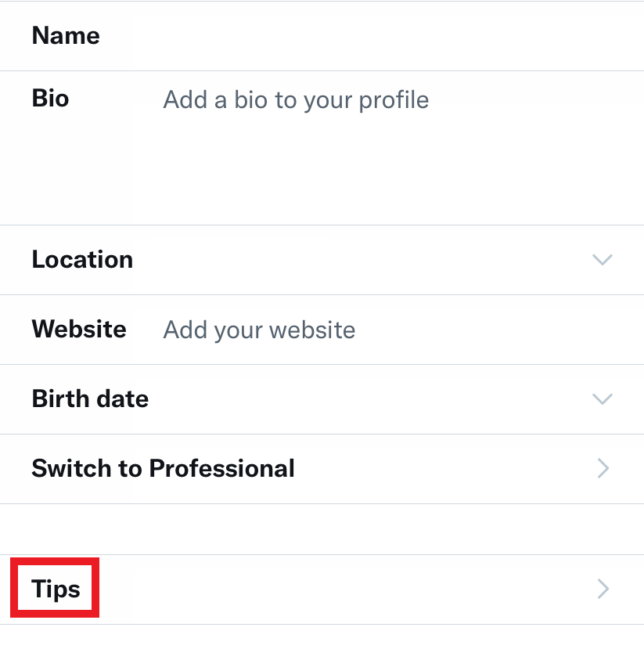The image size is (644, 667).
Task: Click the Tips right arrow icon
Action: click(x=603, y=588)
